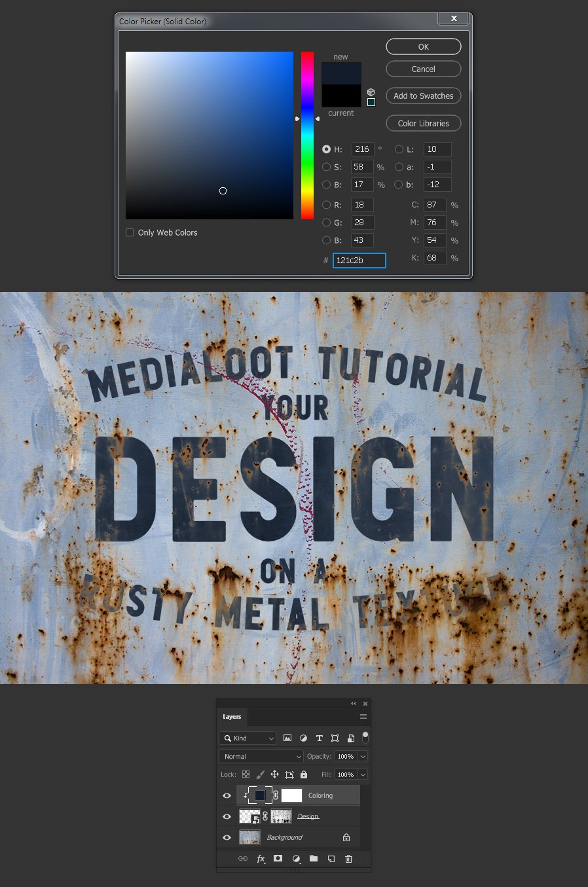The height and width of the screenshot is (887, 588).
Task: Select the S saturation radio button
Action: point(326,167)
